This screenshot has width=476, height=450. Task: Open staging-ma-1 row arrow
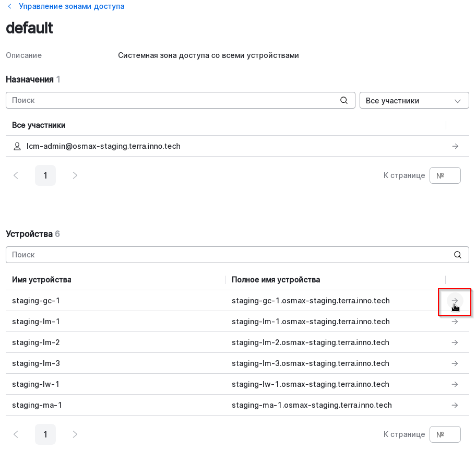[455, 405]
